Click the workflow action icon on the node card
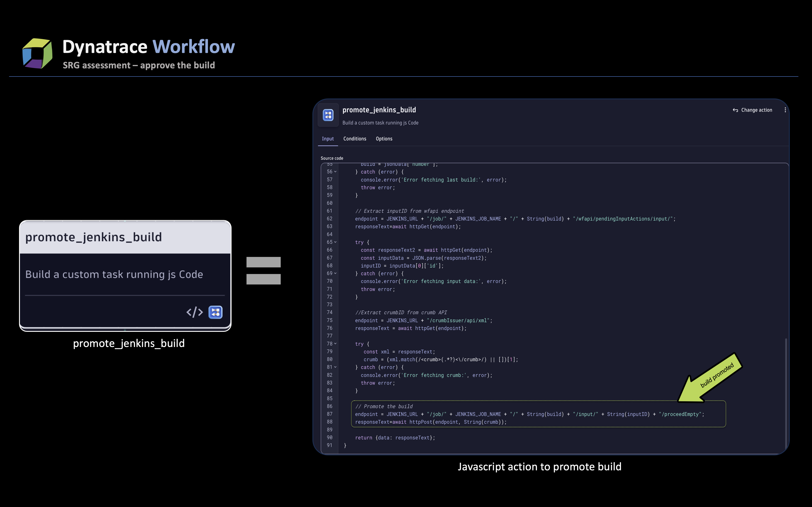 (216, 312)
